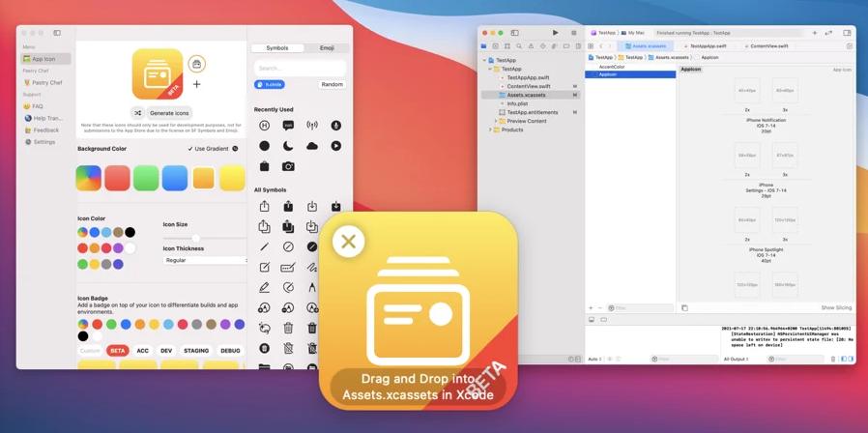This screenshot has width=868, height=433.
Task: Open the Icon Thickness Regular dropdown
Action: pyautogui.click(x=205, y=260)
